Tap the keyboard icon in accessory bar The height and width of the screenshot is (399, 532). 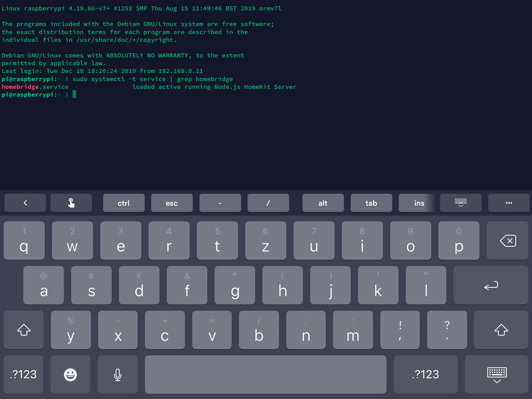(x=461, y=203)
